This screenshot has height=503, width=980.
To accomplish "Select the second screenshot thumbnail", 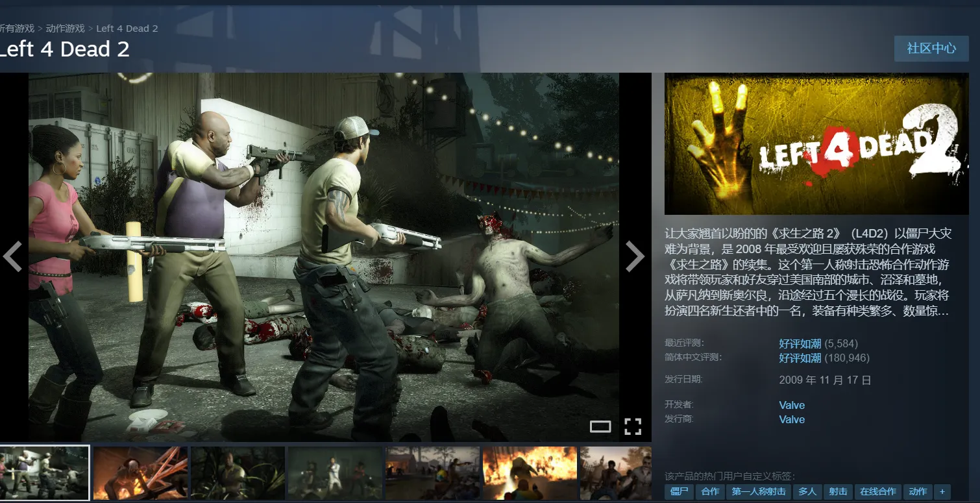I will [140, 473].
